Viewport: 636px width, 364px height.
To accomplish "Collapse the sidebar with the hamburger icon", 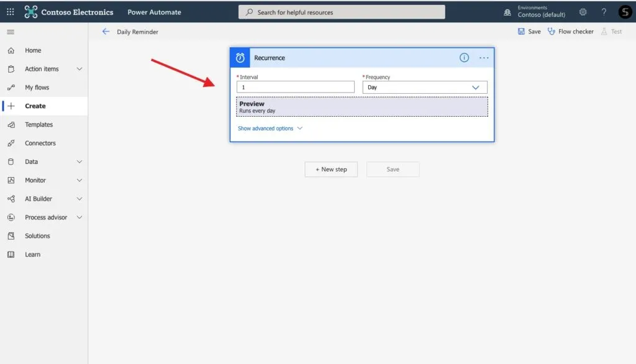I will (x=11, y=32).
